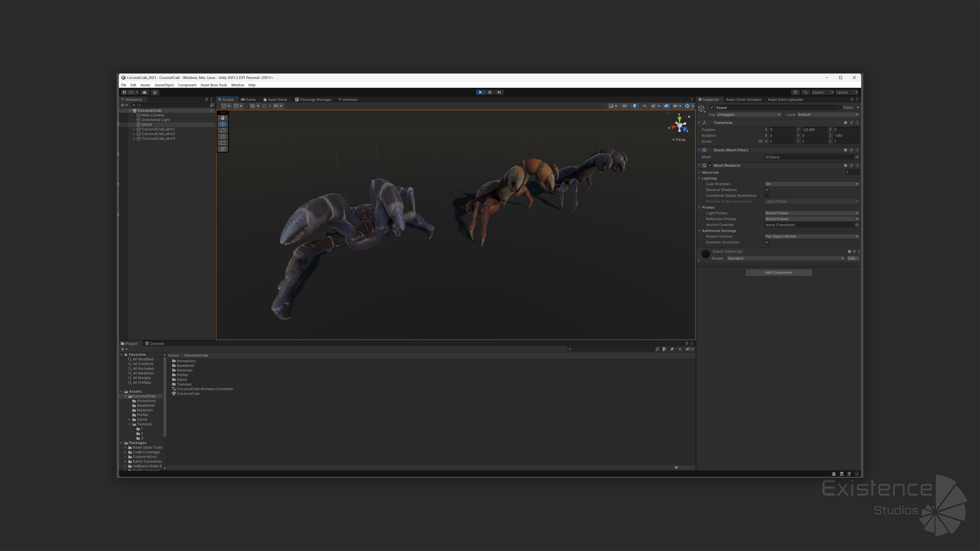Open Transform component help icon
Screen dimensions: 980x551
(x=845, y=123)
